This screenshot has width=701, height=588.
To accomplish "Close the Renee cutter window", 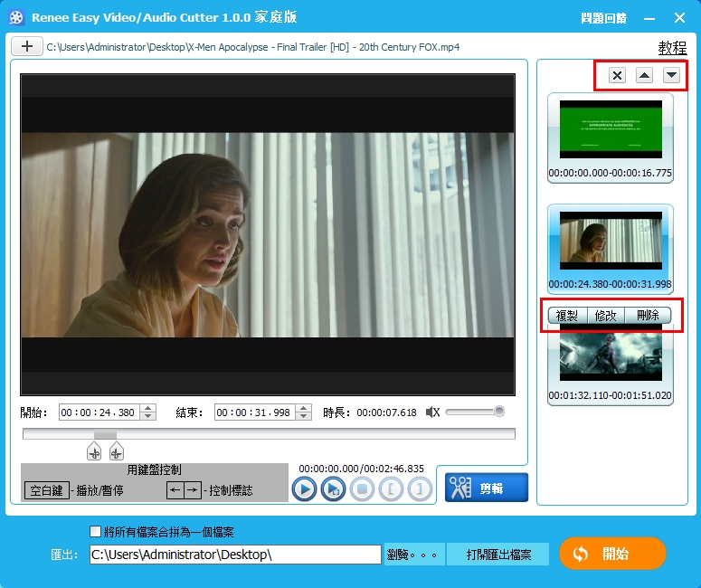I will [679, 18].
